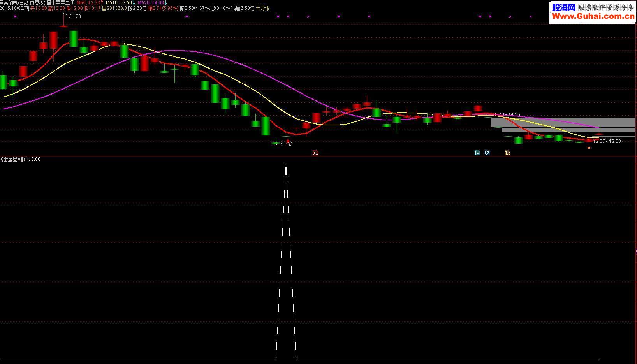The height and width of the screenshot is (364, 637).
Task: Click the 股海网 logo text
Action: click(x=563, y=7)
